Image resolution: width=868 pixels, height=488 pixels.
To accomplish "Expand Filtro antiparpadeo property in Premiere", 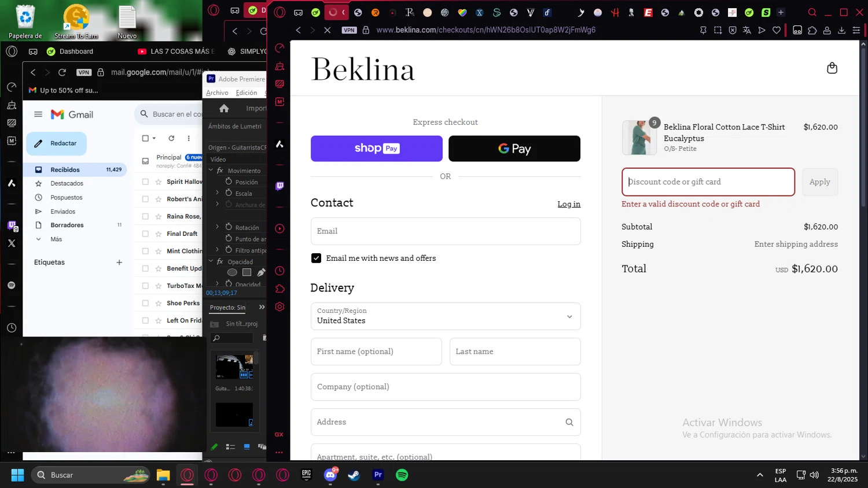I will pos(218,249).
